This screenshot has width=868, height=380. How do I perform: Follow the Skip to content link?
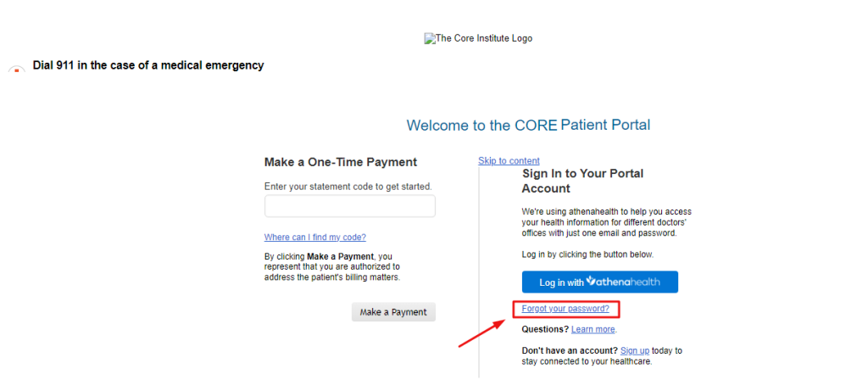click(509, 160)
